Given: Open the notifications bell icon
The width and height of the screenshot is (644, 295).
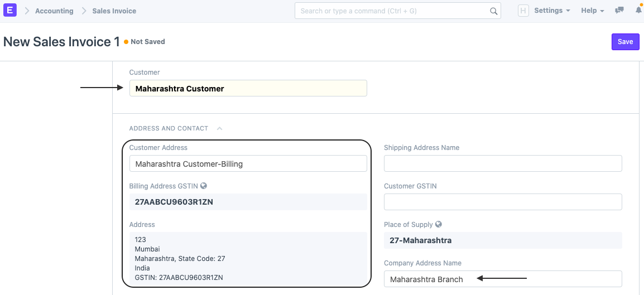Looking at the screenshot, I should coord(638,11).
